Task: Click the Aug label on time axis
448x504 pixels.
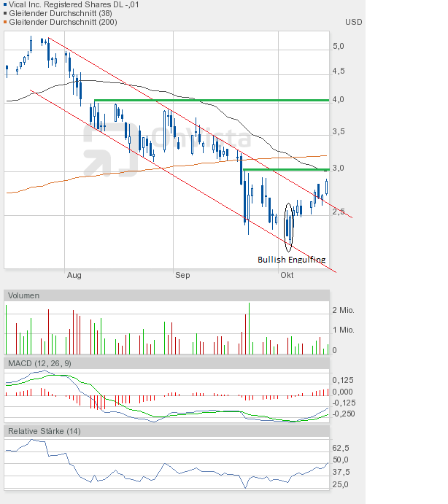Action: pyautogui.click(x=73, y=275)
